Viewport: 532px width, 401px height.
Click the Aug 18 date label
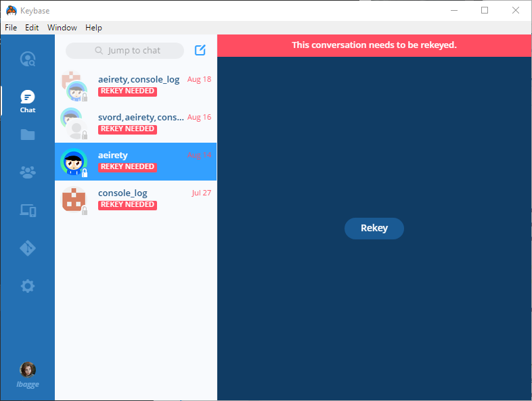click(x=199, y=79)
